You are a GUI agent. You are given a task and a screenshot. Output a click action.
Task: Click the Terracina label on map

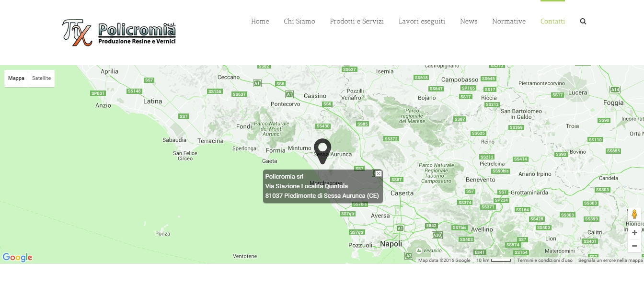click(x=211, y=141)
